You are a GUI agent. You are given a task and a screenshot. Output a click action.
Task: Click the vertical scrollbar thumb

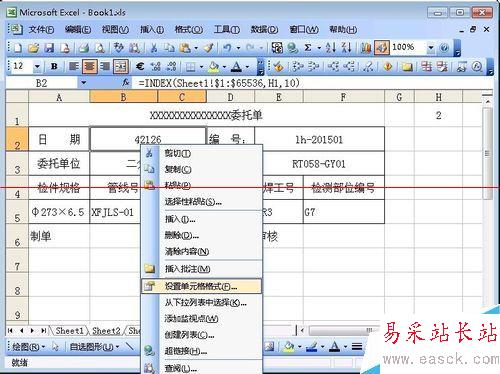click(x=487, y=153)
